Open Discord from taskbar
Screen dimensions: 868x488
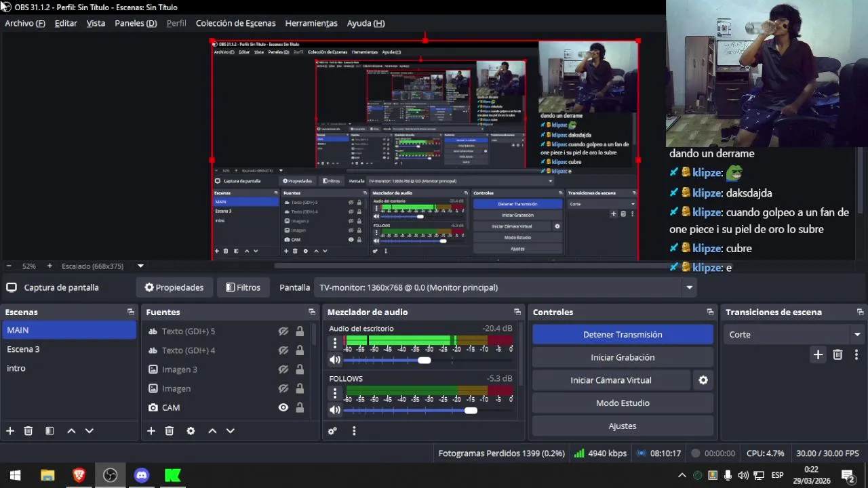[x=141, y=475]
